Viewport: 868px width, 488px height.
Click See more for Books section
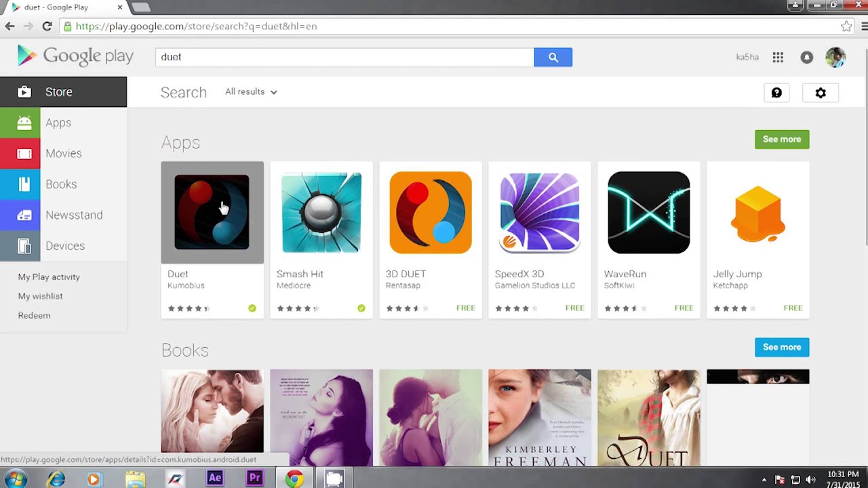tap(782, 347)
